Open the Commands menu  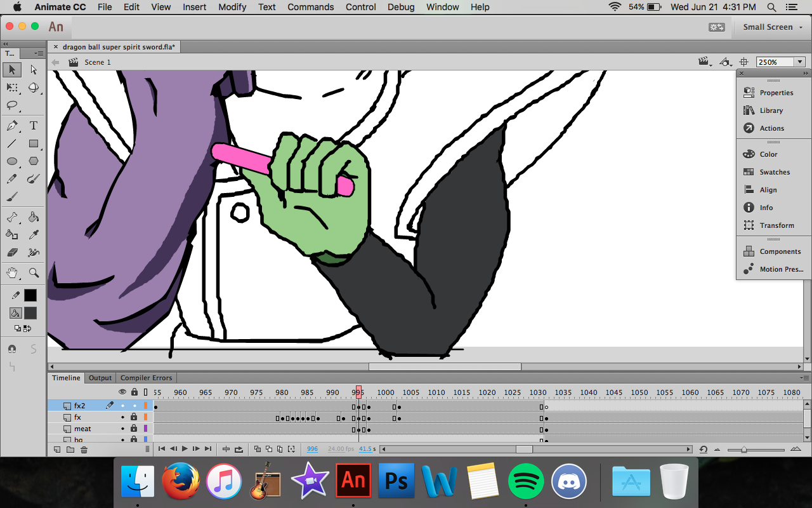click(310, 7)
